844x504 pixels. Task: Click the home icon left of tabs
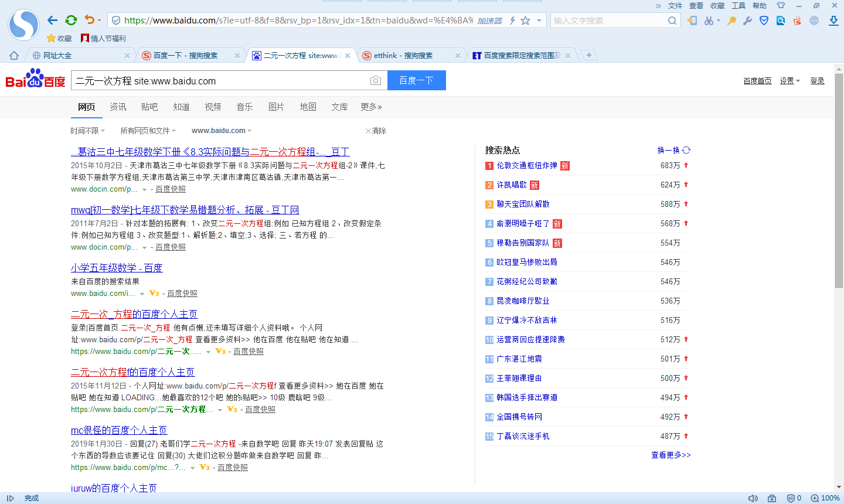tap(14, 56)
